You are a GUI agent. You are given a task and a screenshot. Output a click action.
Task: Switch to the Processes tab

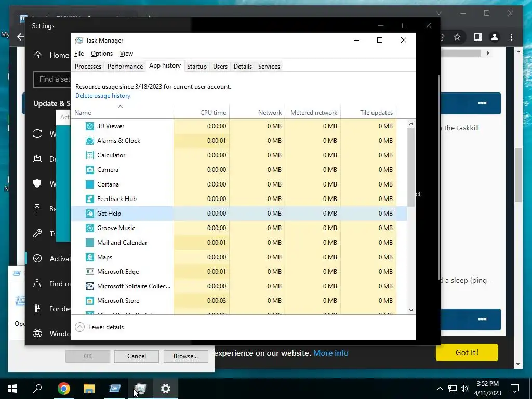tap(88, 66)
